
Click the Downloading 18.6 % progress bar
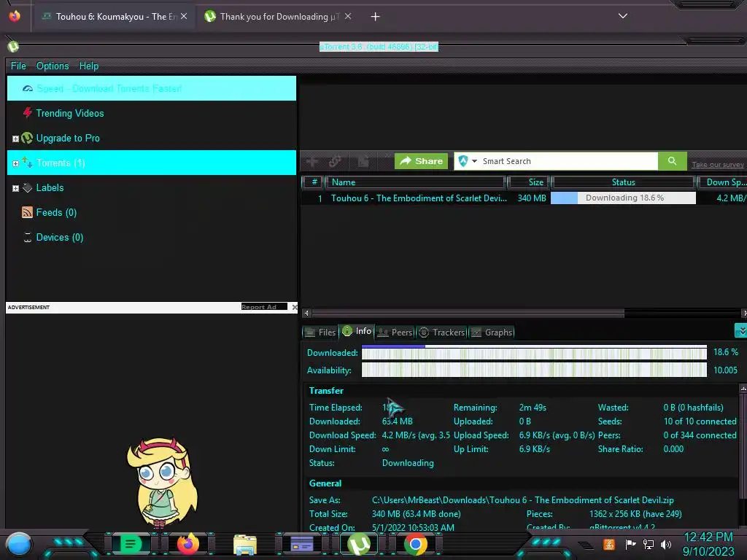(623, 198)
